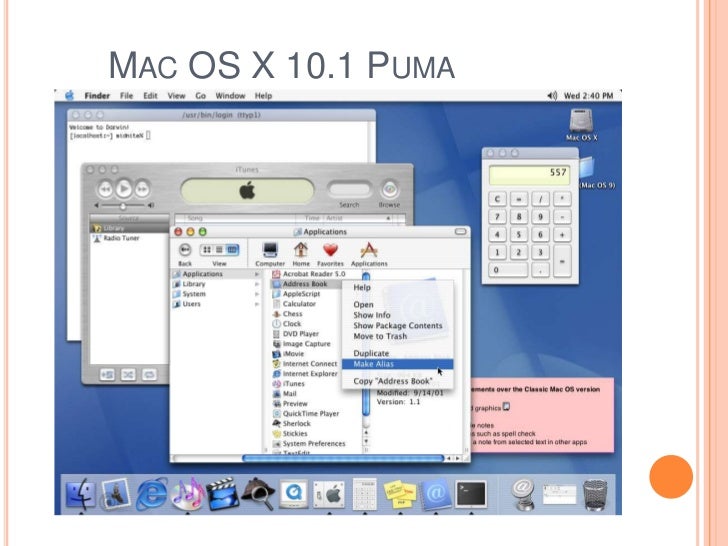Click the iTunes Browse button
This screenshot has height=546, width=728.
tap(390, 189)
